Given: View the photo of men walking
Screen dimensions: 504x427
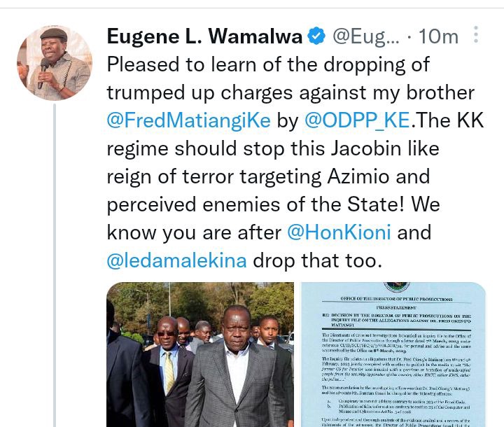Looking at the screenshot, I should click(x=200, y=354).
